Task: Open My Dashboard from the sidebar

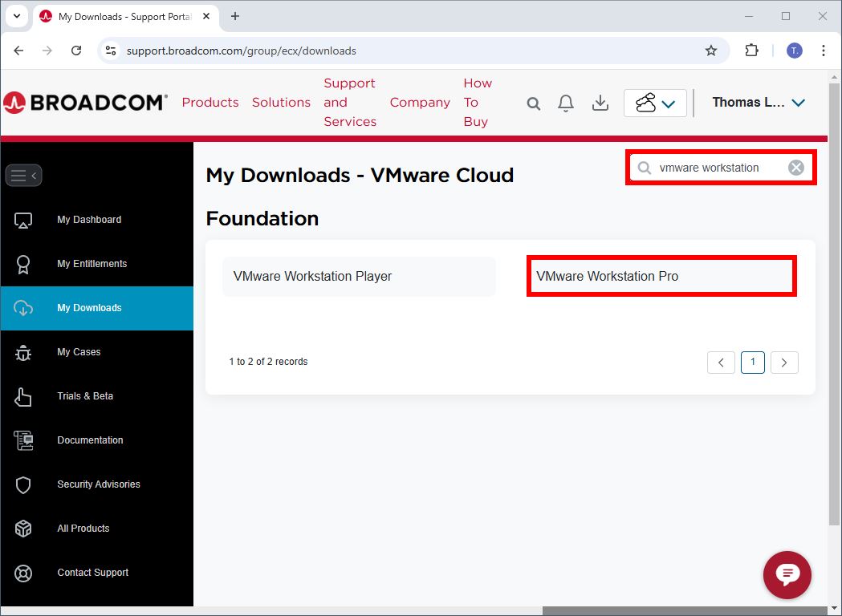Action: click(88, 219)
